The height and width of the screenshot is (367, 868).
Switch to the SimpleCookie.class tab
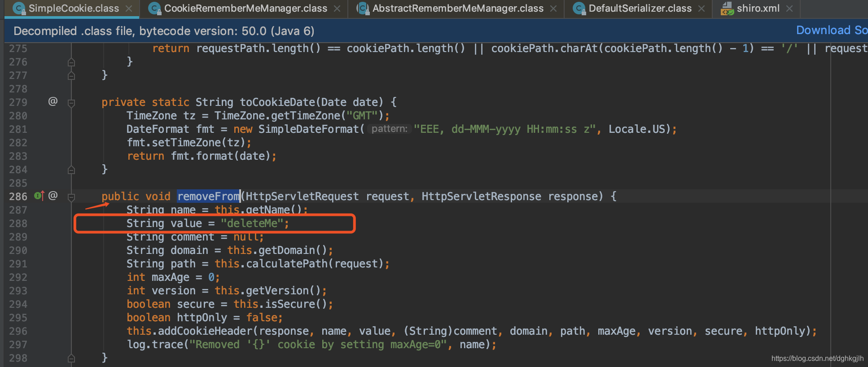pyautogui.click(x=74, y=9)
